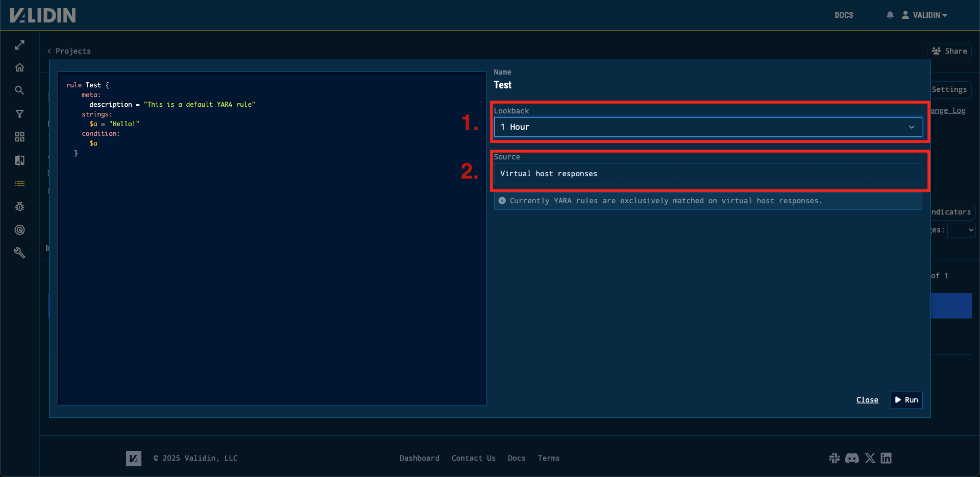980x477 pixels.
Task: Open the LinkedIn icon in footer
Action: (x=886, y=458)
